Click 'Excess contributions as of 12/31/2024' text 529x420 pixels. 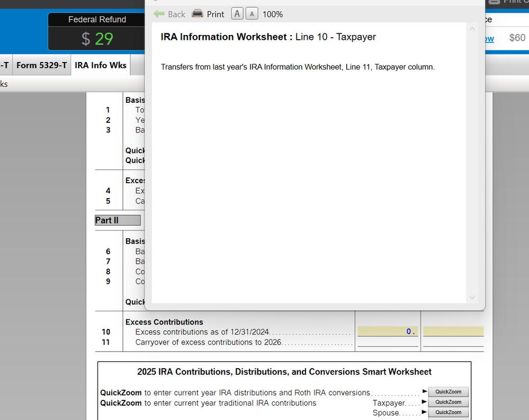[202, 332]
